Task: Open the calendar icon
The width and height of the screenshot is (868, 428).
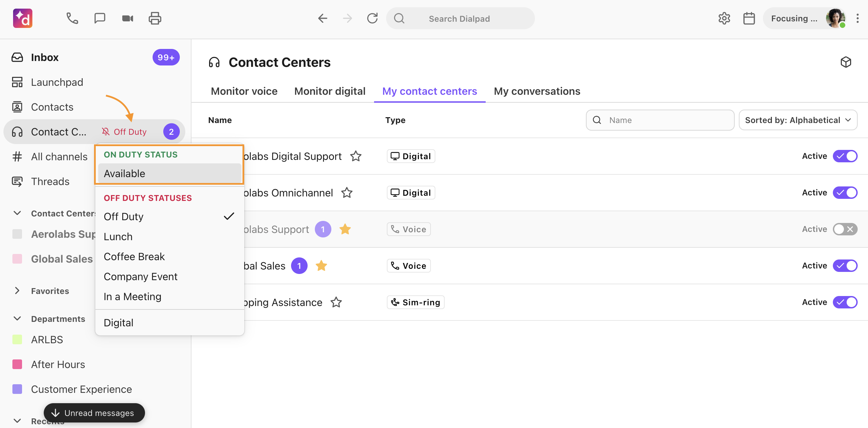Action: click(749, 18)
